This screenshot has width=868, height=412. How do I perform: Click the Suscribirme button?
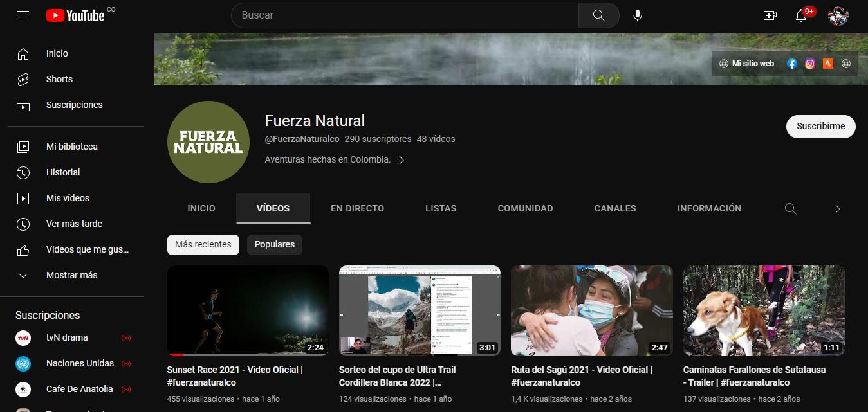click(x=821, y=127)
